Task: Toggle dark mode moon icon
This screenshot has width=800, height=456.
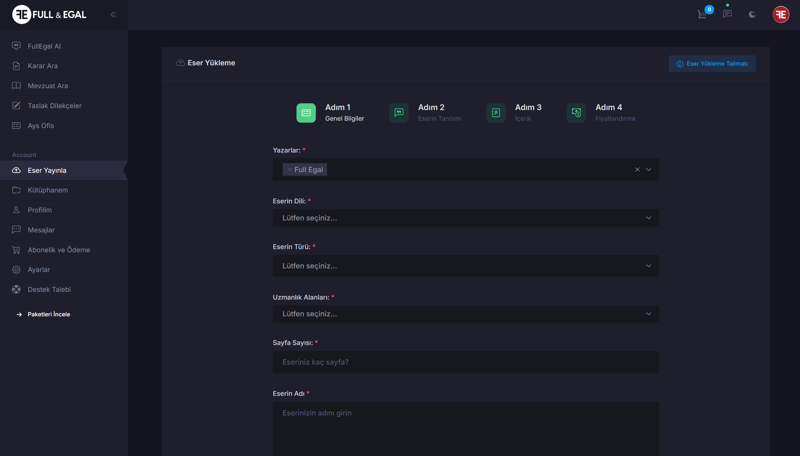Action: tap(752, 14)
